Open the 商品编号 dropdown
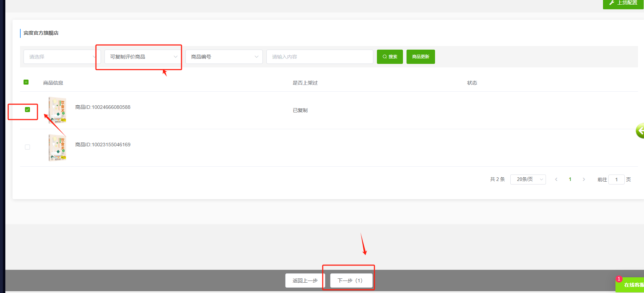 click(x=224, y=57)
